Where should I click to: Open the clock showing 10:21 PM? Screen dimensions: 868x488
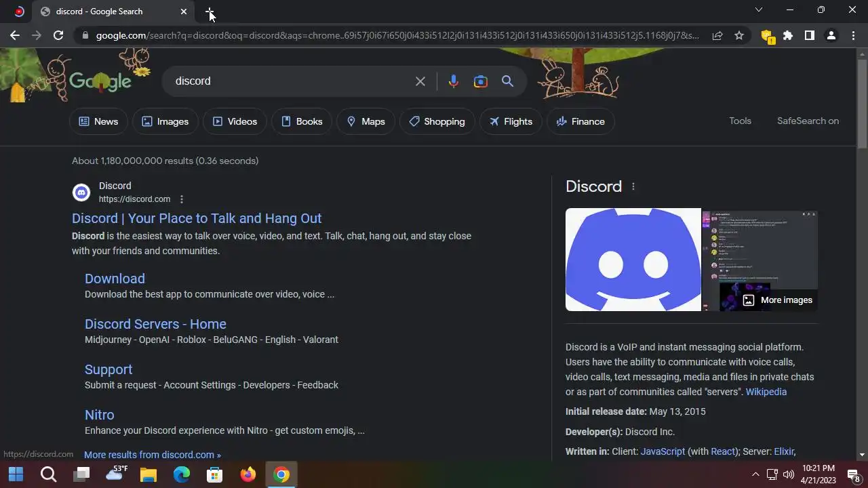[818, 474]
